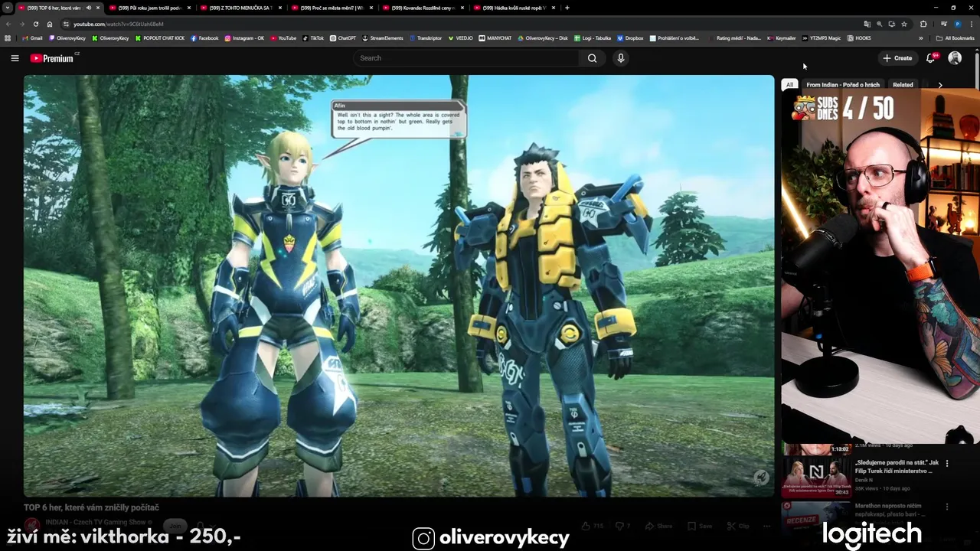Image resolution: width=980 pixels, height=551 pixels.
Task: Open the YT2MP3 Magic bookmark
Action: (821, 37)
